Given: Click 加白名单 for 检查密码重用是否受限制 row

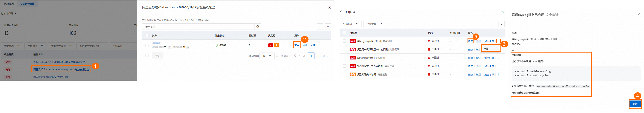Looking at the screenshot, I should [489, 66].
